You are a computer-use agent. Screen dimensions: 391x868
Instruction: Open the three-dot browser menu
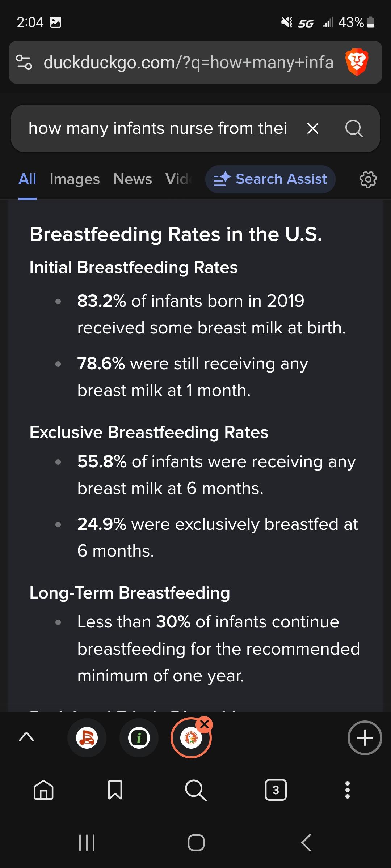[348, 790]
